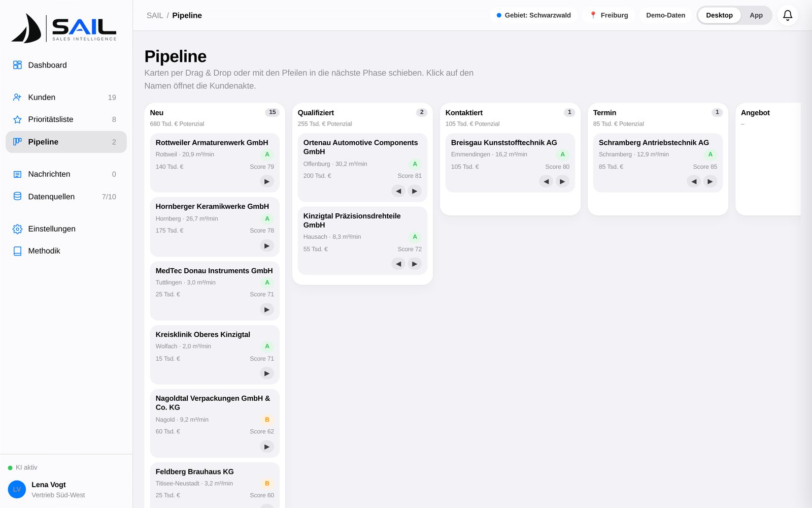Click the Einstellungen gear icon
This screenshot has height=508, width=812.
tap(17, 229)
